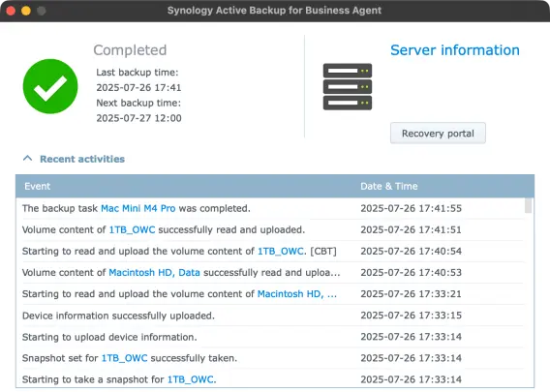This screenshot has height=392, width=550.
Task: Minimize the window with the yellow button
Action: coord(26,11)
